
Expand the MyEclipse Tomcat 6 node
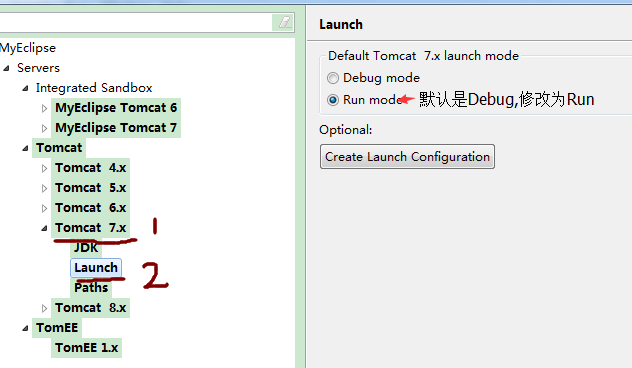click(x=44, y=108)
